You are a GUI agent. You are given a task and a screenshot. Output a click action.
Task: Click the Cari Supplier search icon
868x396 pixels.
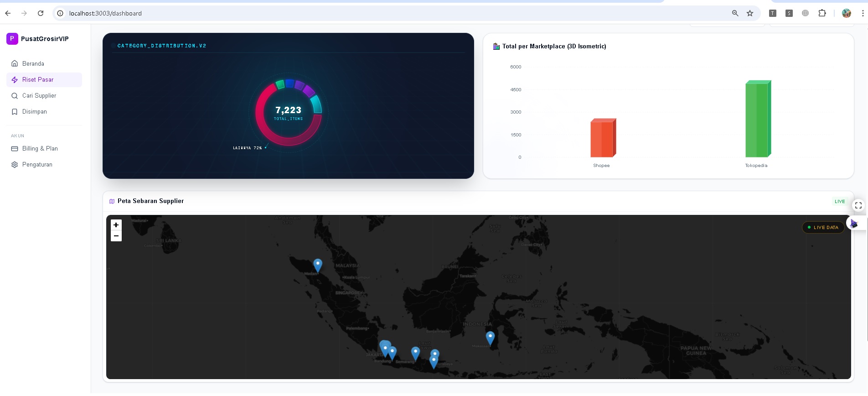[x=15, y=96]
